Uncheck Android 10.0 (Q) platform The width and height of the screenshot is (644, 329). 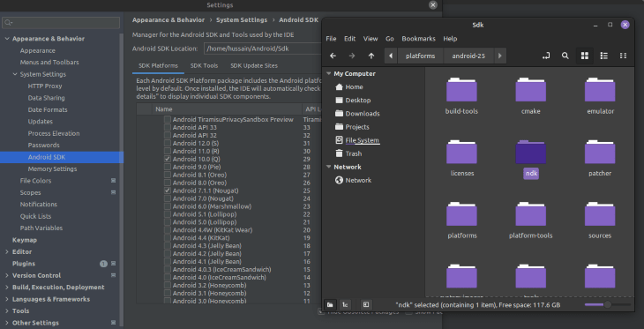coord(167,159)
